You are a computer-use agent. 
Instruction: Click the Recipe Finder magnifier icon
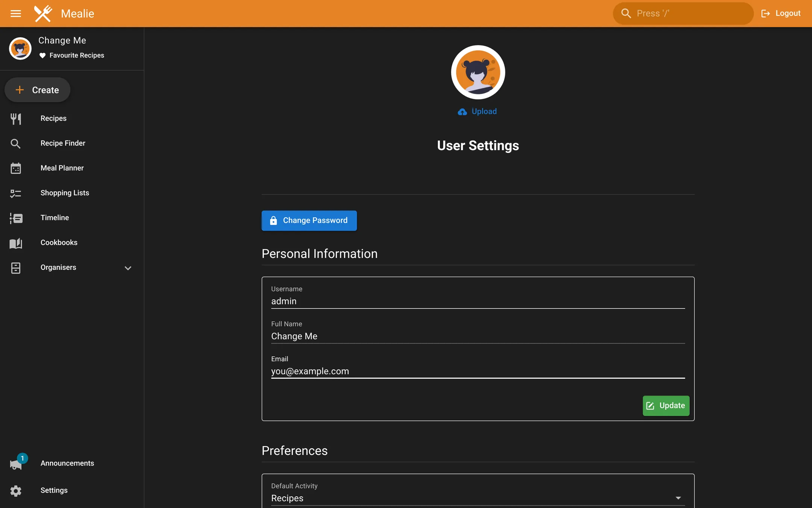16,143
